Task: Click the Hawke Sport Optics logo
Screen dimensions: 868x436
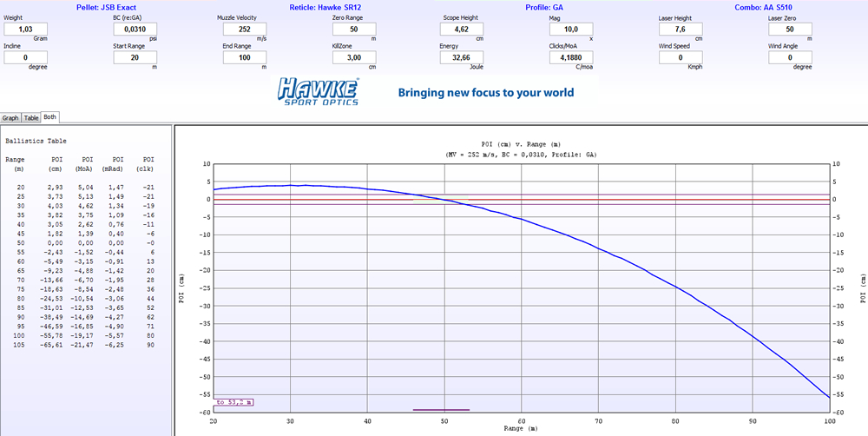Action: 319,91
